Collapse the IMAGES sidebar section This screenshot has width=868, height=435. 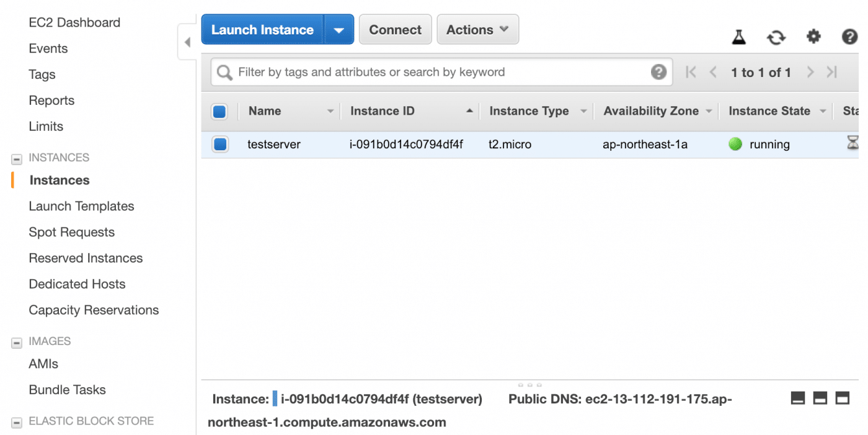pos(17,343)
